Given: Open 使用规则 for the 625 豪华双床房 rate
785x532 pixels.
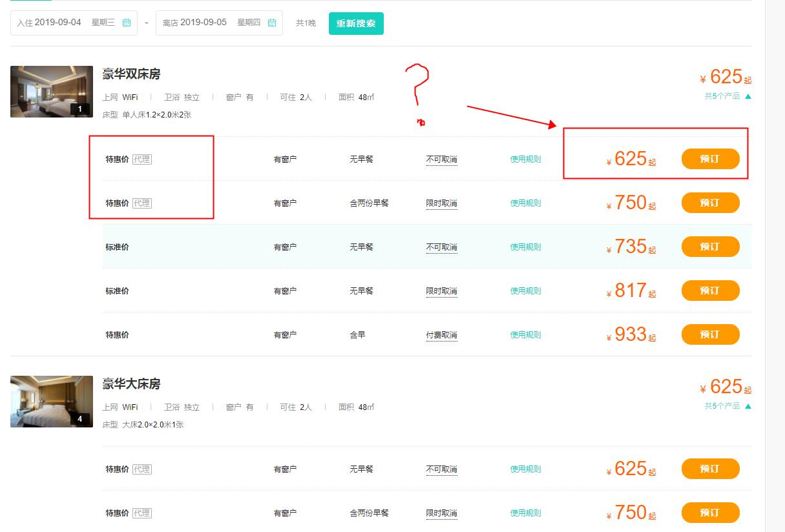Looking at the screenshot, I should pos(525,159).
